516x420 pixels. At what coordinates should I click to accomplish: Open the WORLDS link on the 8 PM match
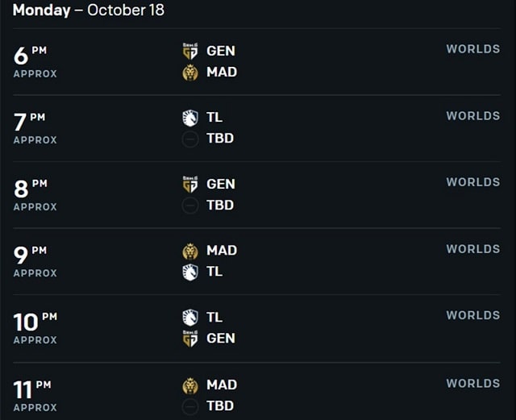click(473, 182)
